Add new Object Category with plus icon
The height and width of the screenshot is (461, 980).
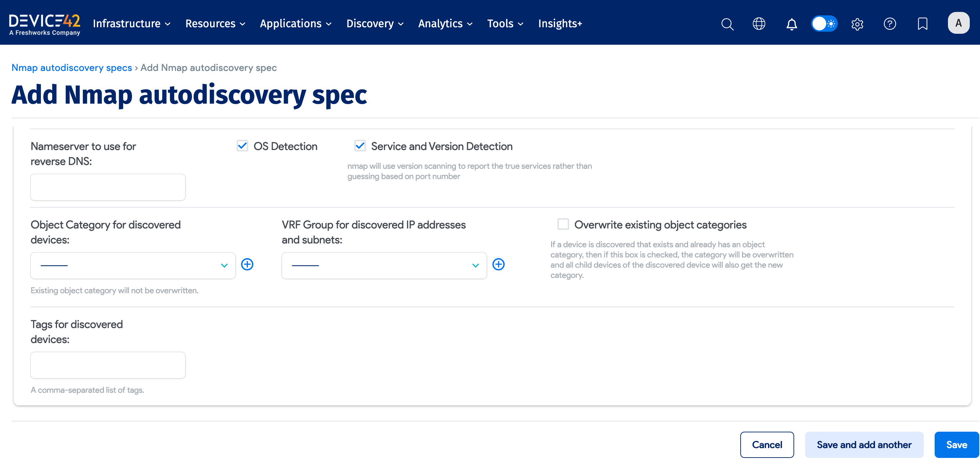pos(247,264)
